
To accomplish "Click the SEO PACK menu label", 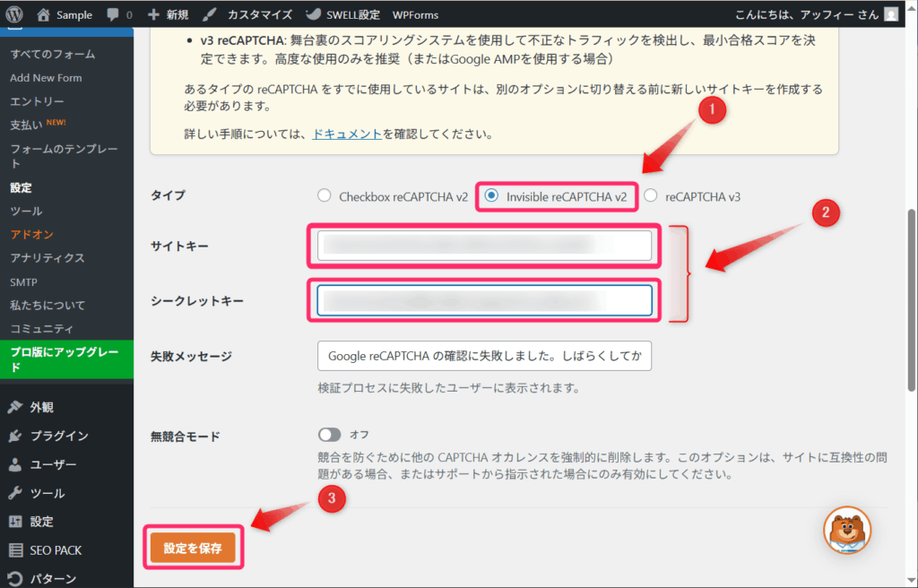I will click(x=56, y=550).
